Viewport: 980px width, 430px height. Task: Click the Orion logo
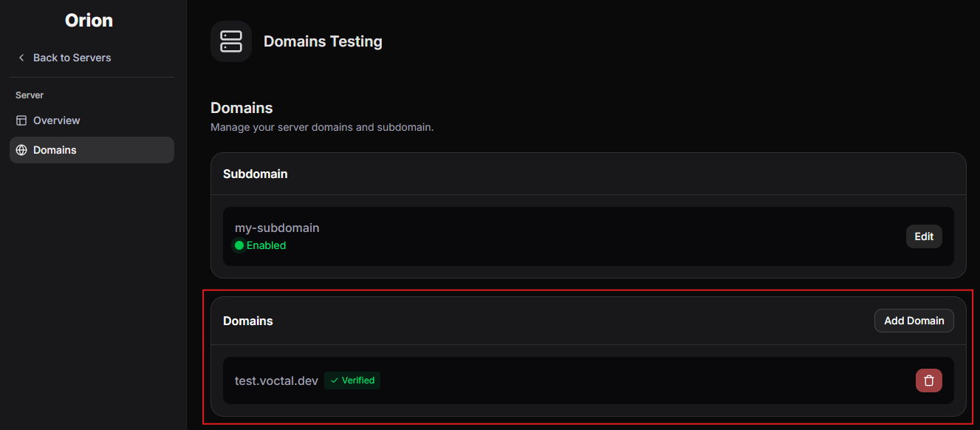[89, 20]
